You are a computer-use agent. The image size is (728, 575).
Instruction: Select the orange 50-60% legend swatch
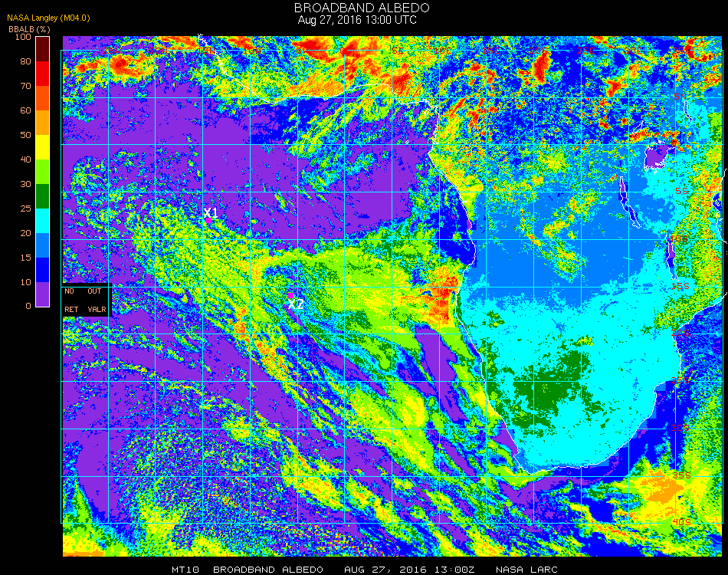coord(42,123)
